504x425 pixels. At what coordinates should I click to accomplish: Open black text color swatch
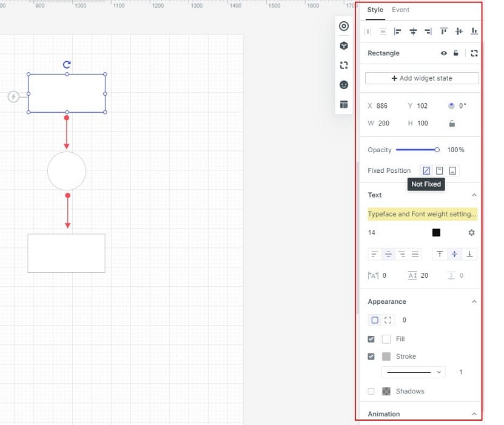436,233
